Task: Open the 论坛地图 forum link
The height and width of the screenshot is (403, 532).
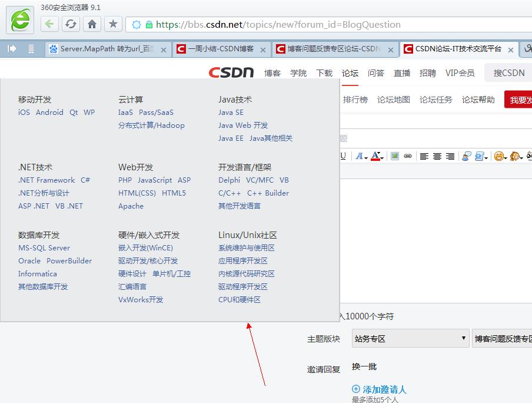Action: pyautogui.click(x=394, y=100)
